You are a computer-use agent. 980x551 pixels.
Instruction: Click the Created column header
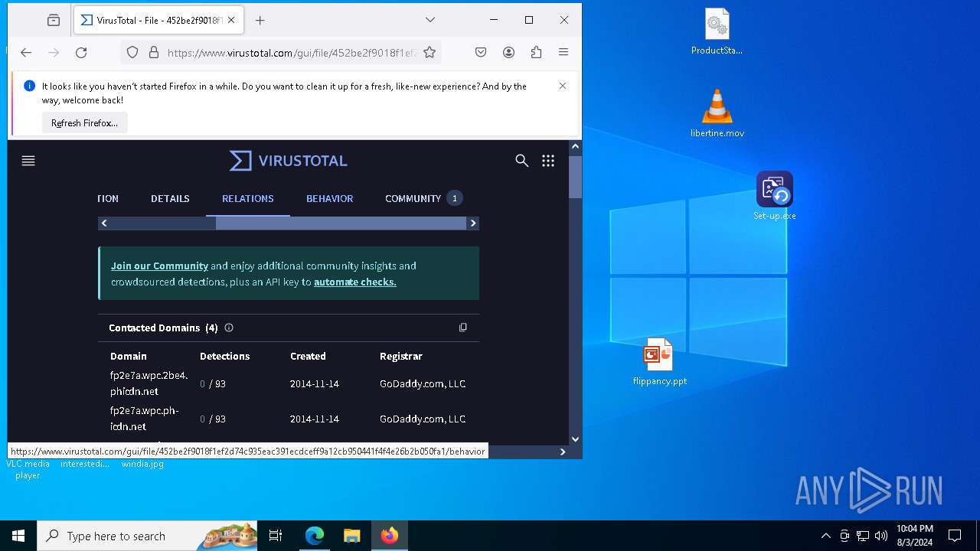(308, 357)
